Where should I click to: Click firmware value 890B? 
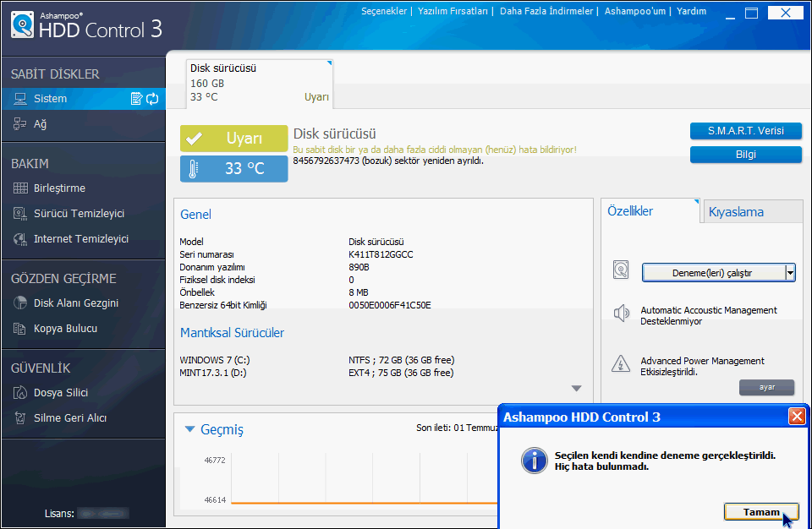coord(359,267)
